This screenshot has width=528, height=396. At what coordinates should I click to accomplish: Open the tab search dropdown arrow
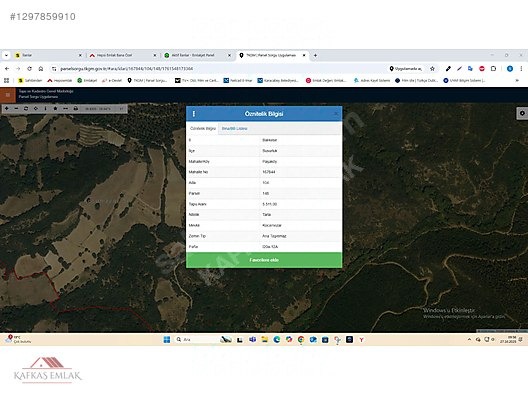[6, 55]
